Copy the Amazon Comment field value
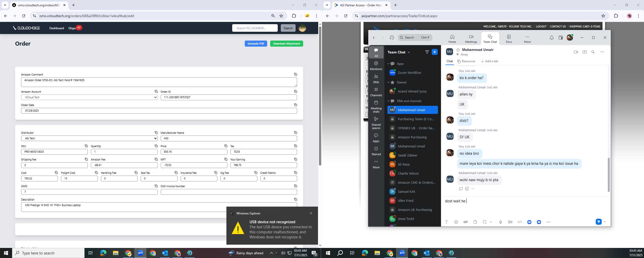Viewport: 644px width, 258px height. coord(296,74)
